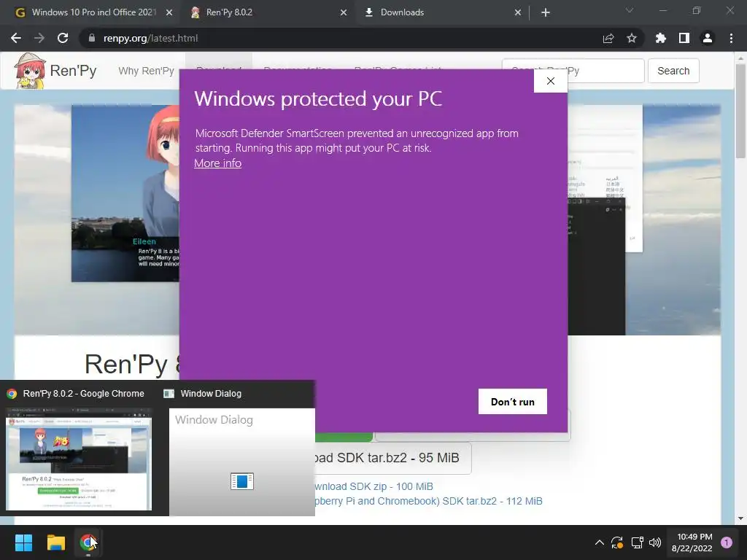Show hidden system tray icons
This screenshot has width=747, height=560.
coord(600,542)
